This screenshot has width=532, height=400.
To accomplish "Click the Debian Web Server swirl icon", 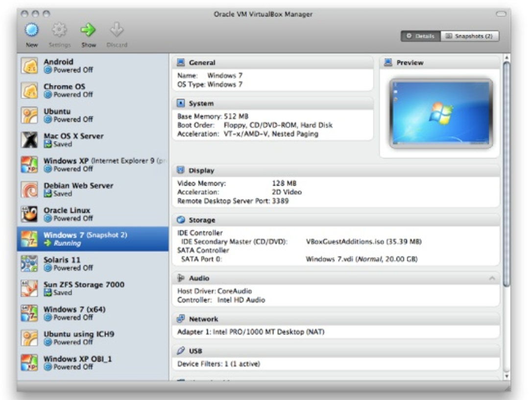I will pyautogui.click(x=29, y=190).
